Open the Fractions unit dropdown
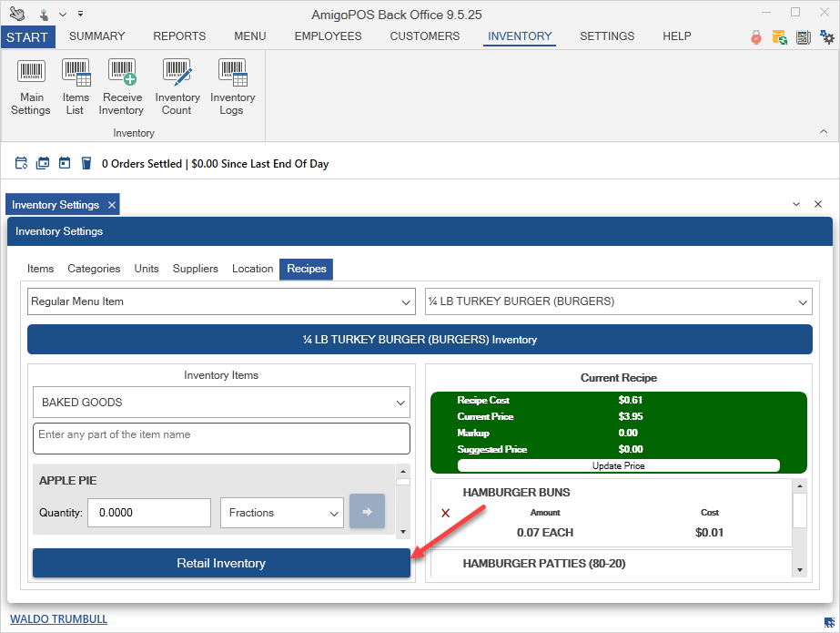The image size is (840, 633). pos(281,513)
